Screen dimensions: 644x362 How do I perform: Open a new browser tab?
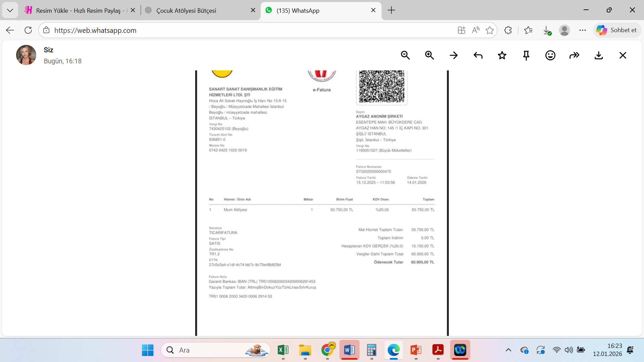point(391,10)
